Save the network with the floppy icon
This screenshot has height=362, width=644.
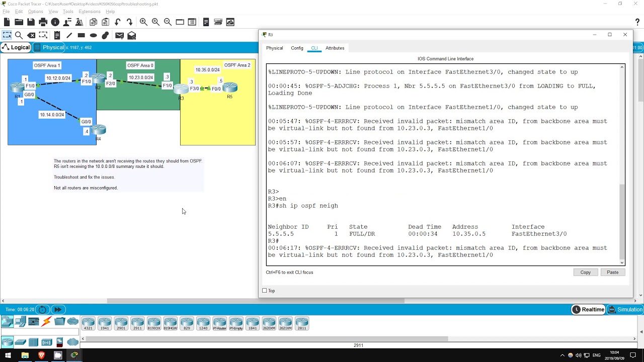click(31, 22)
